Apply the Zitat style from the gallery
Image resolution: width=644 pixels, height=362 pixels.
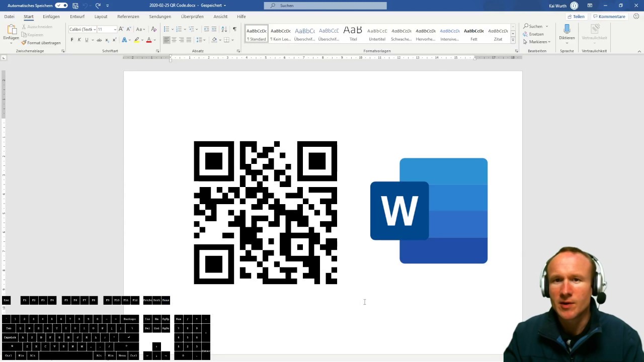pos(498,34)
